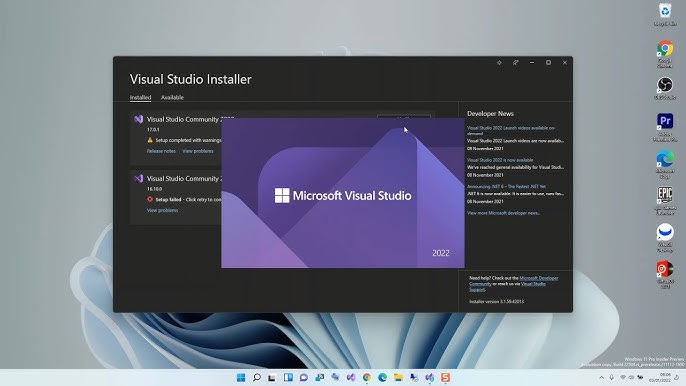
Task: Click the red Setup failed error icon
Action: tap(150, 199)
